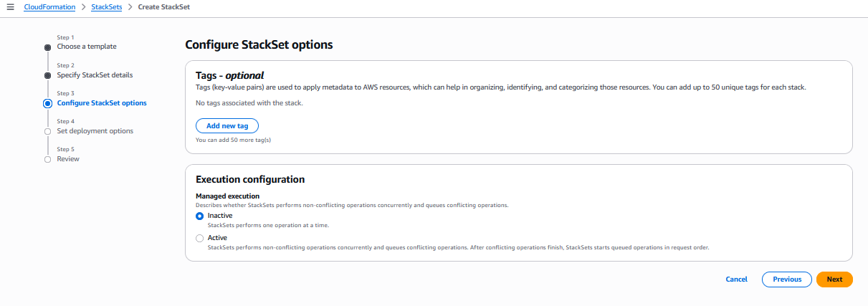Click the Step 3 active circle indicator
The height and width of the screenshot is (306, 868).
point(48,103)
